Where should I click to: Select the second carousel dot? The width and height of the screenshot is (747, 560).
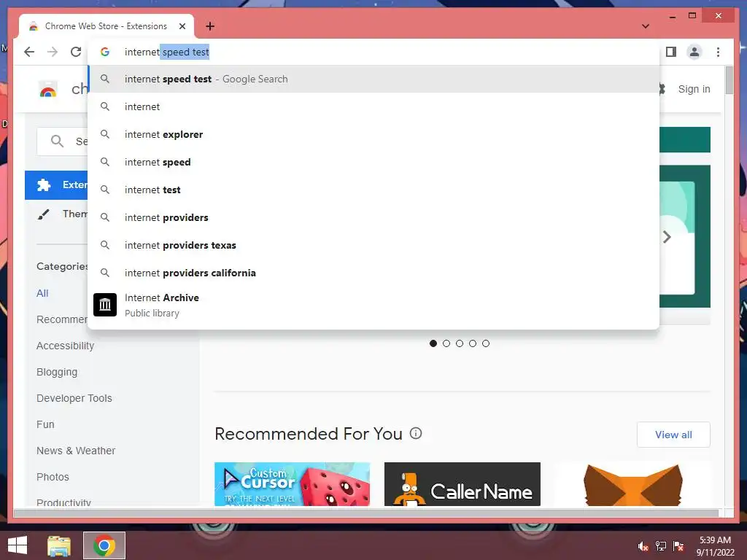(446, 343)
